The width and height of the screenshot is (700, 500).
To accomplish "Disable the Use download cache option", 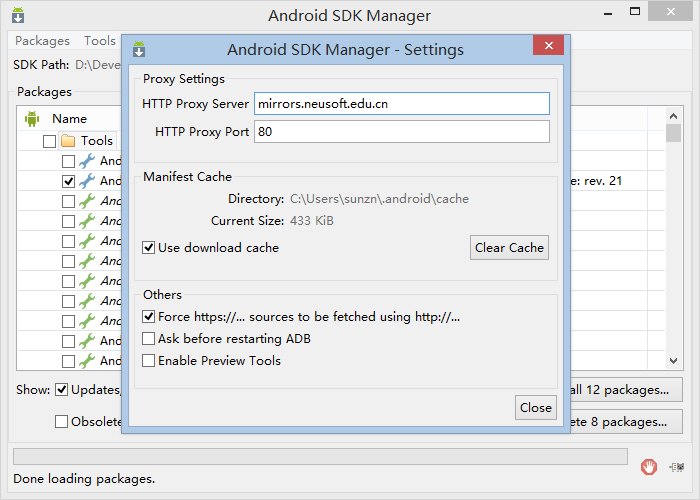I will 149,247.
